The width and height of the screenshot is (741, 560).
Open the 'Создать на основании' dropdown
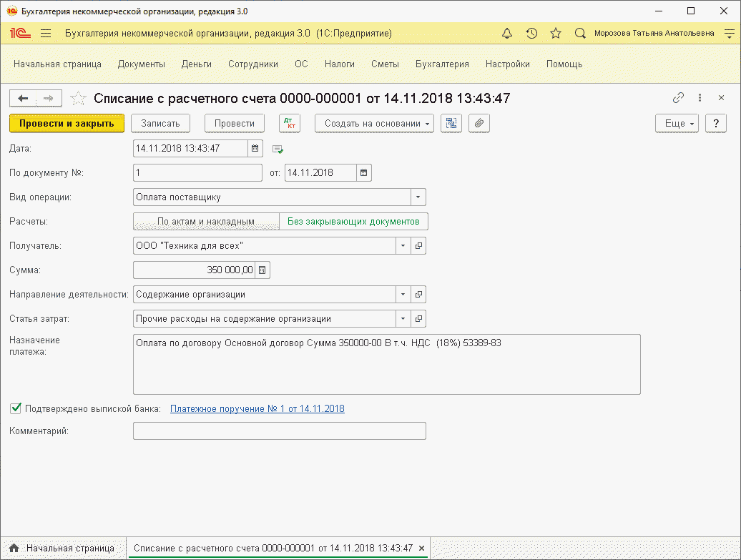(374, 123)
